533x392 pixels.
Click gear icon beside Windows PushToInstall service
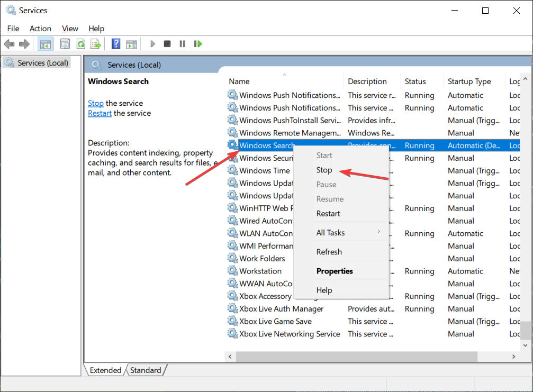tap(232, 120)
